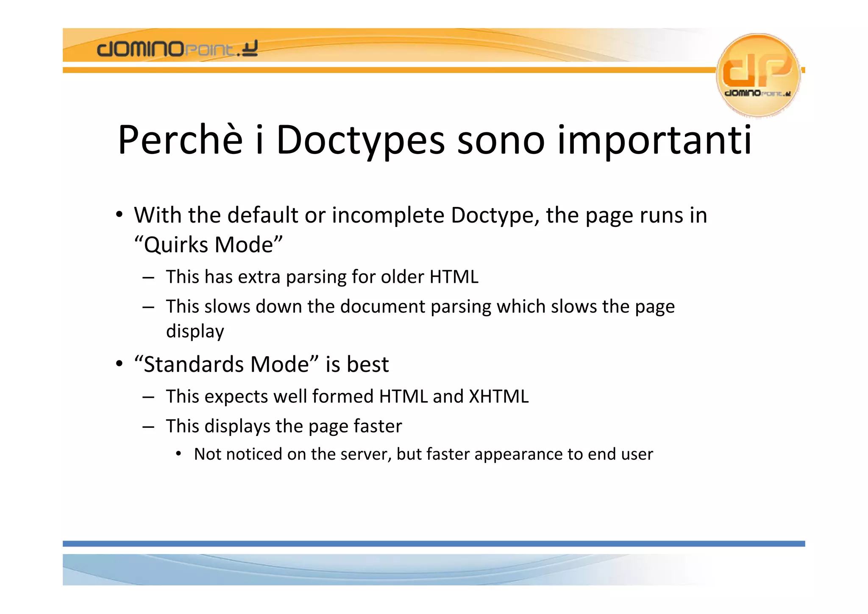
Task: Click the word 'display' under the parsing line
Action: (195, 331)
